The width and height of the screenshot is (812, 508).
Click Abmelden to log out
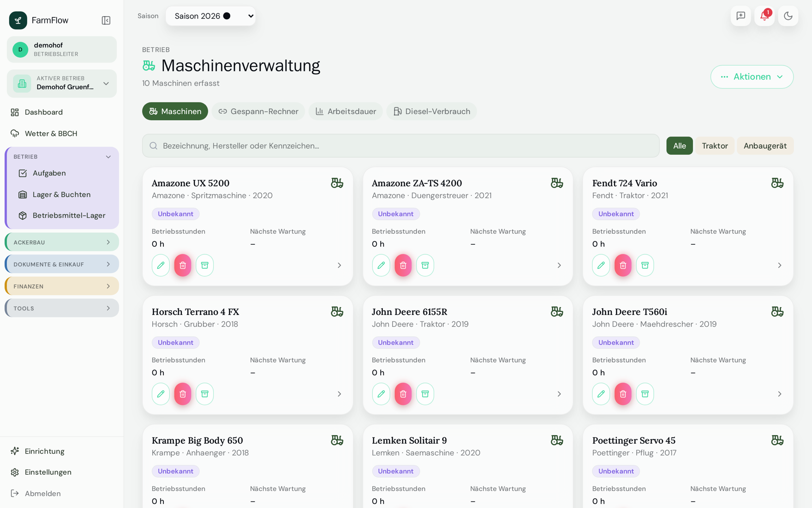tap(62, 494)
